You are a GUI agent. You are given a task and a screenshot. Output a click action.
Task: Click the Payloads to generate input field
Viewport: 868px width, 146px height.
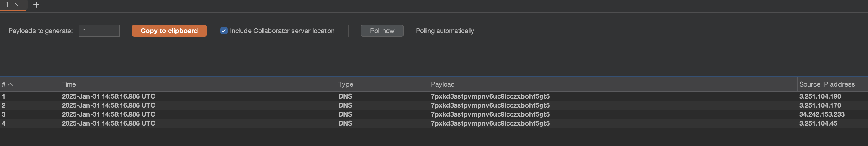click(x=99, y=31)
